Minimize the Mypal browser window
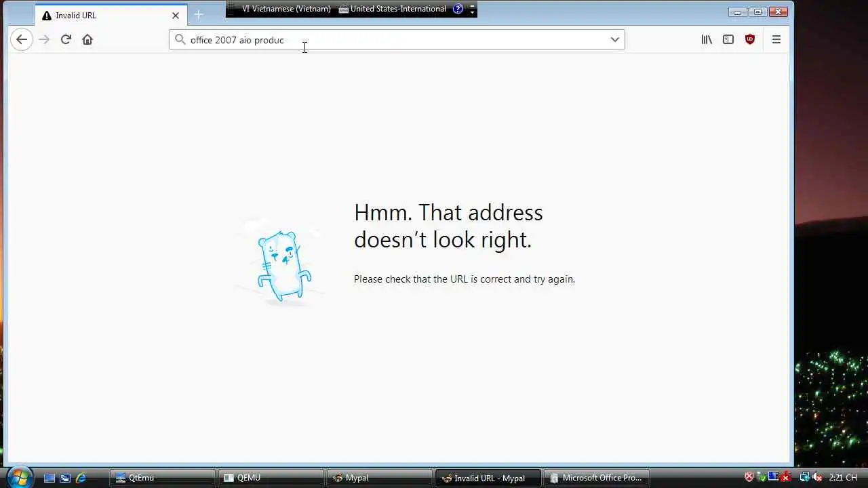 coord(737,12)
